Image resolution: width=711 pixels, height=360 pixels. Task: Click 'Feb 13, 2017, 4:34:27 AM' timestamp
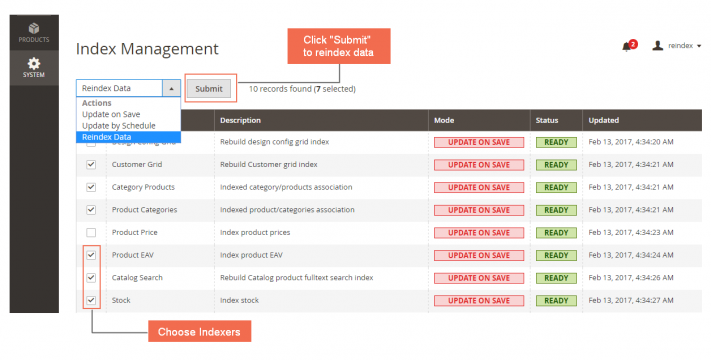point(631,300)
